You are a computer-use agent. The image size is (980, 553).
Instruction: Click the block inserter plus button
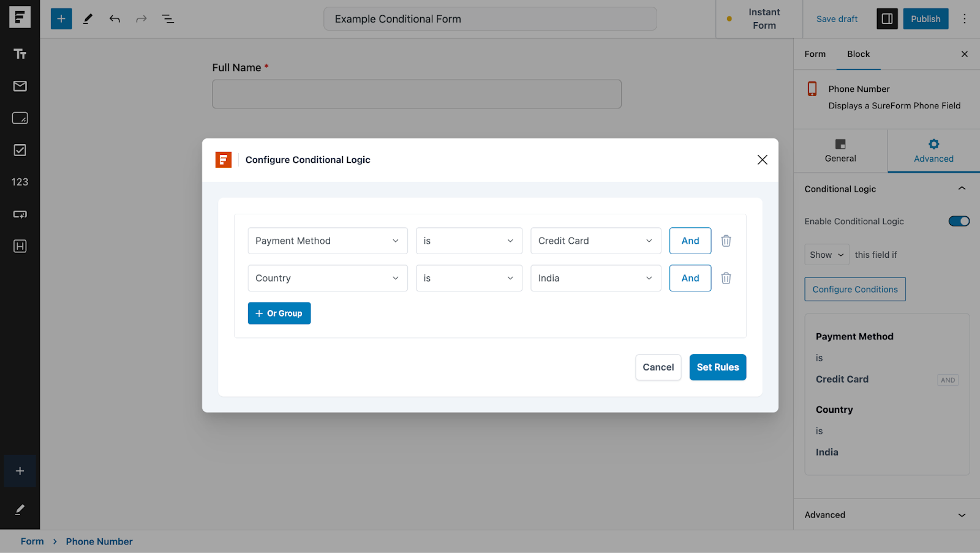point(61,19)
